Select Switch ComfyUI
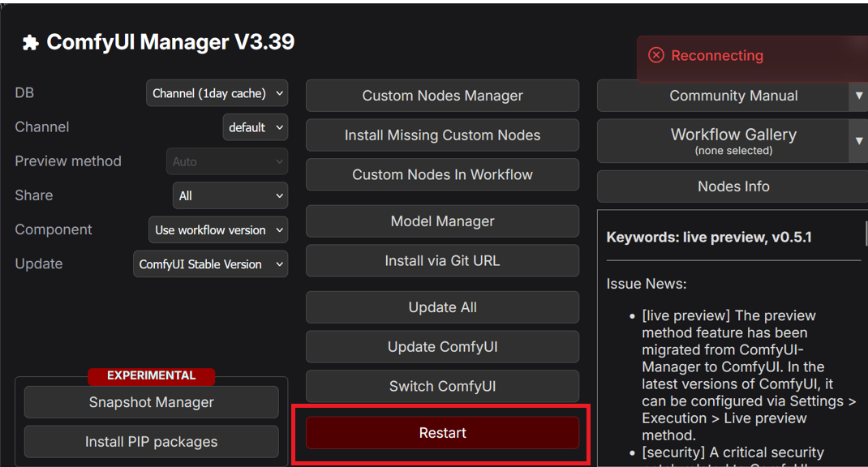The width and height of the screenshot is (868, 467). coord(442,386)
